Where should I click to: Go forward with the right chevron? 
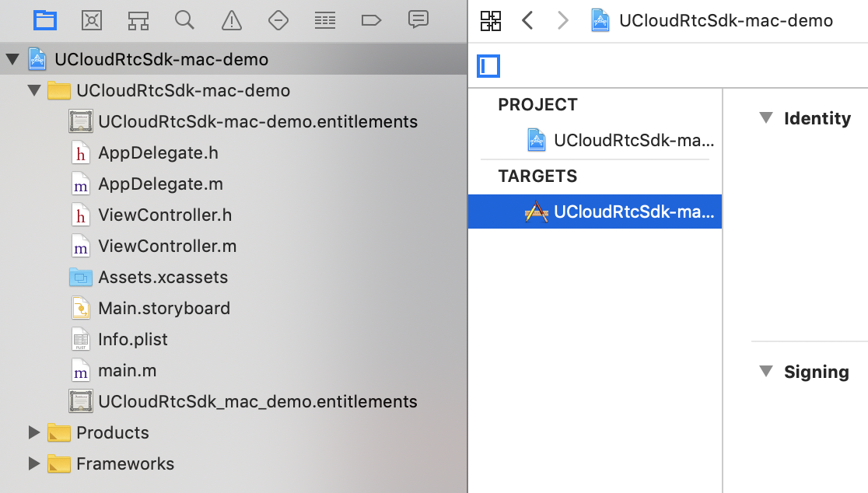pos(562,21)
